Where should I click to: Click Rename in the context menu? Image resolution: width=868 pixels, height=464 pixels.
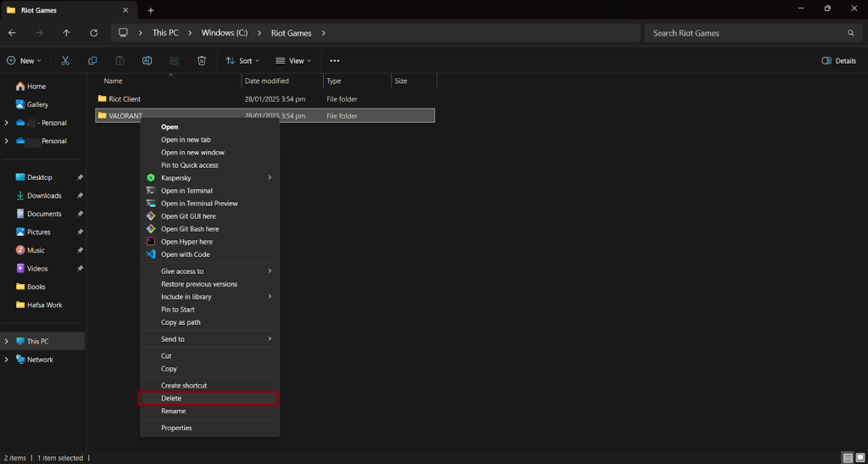(x=210, y=411)
